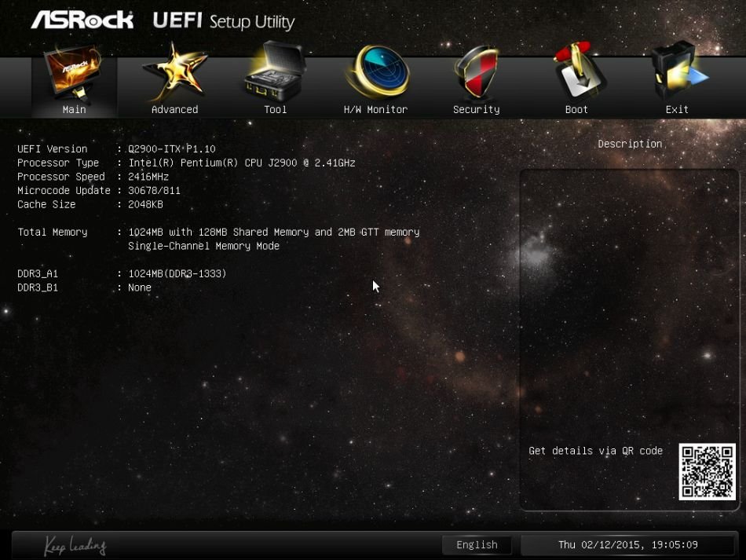This screenshot has width=746, height=560.
Task: Open the Security shield icon
Action: point(476,72)
